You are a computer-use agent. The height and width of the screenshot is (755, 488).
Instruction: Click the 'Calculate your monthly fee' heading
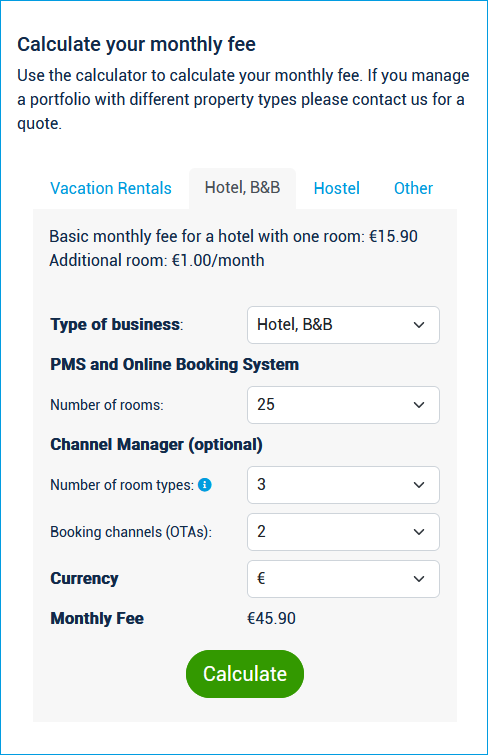coord(136,44)
